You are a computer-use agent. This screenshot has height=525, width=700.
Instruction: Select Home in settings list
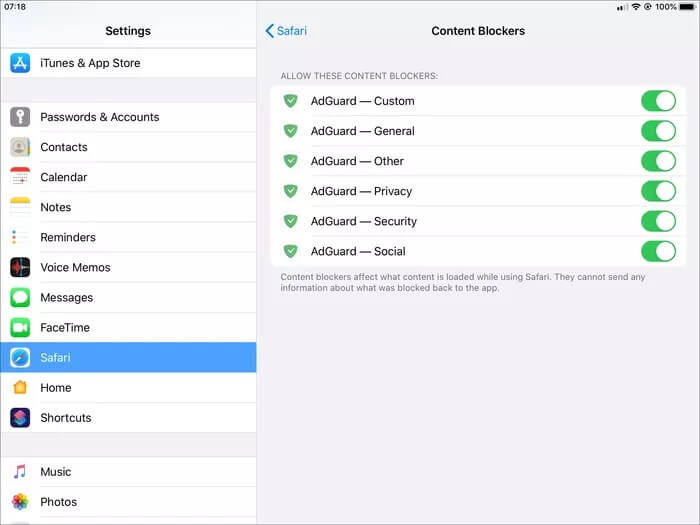pyautogui.click(x=129, y=388)
